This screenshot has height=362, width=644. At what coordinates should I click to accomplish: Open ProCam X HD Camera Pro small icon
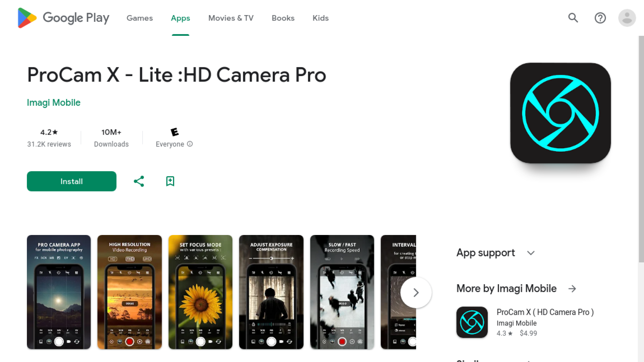click(472, 322)
